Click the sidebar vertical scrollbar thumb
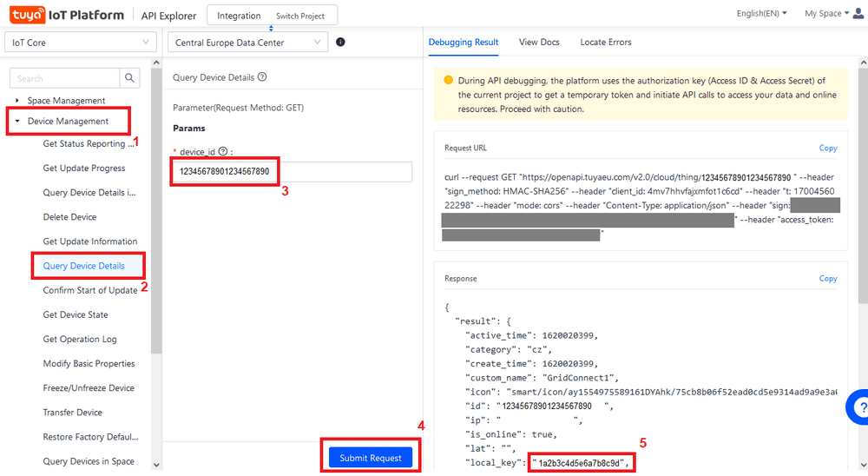This screenshot has width=868, height=476. pos(156,210)
